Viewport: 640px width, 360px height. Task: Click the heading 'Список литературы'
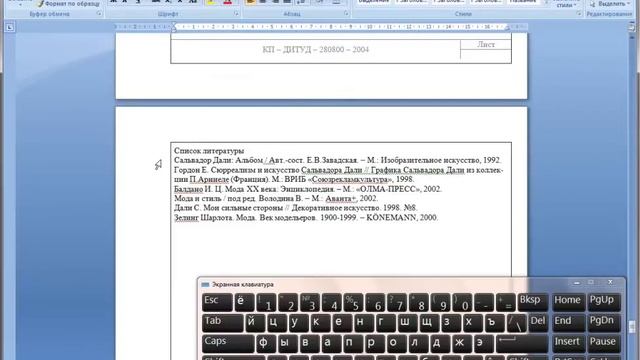point(209,151)
